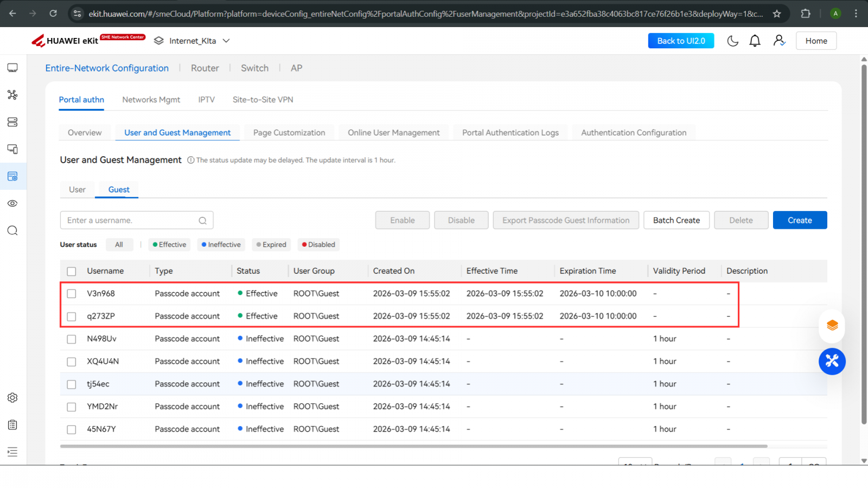Switch to the Page Customization tab

tap(289, 133)
